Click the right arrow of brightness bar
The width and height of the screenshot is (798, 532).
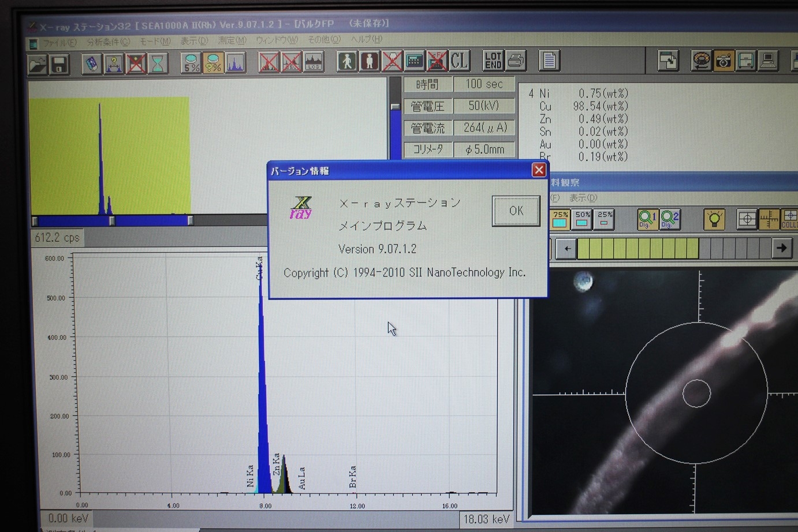[782, 248]
